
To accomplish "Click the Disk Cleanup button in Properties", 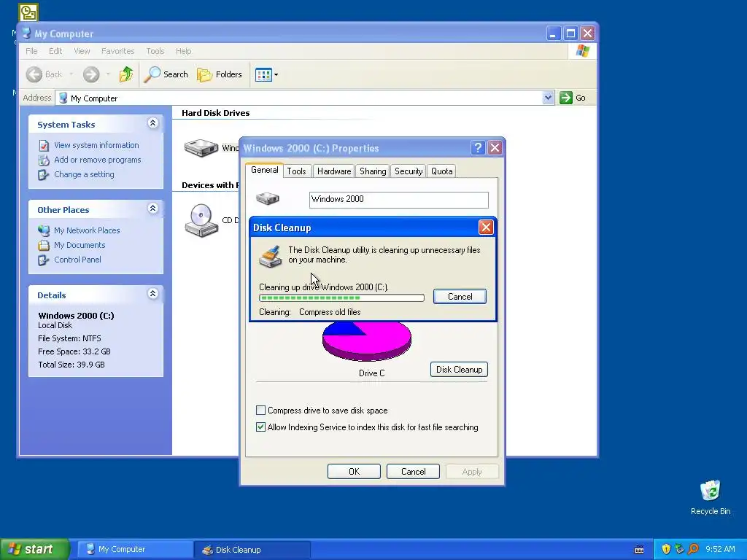I will point(460,370).
